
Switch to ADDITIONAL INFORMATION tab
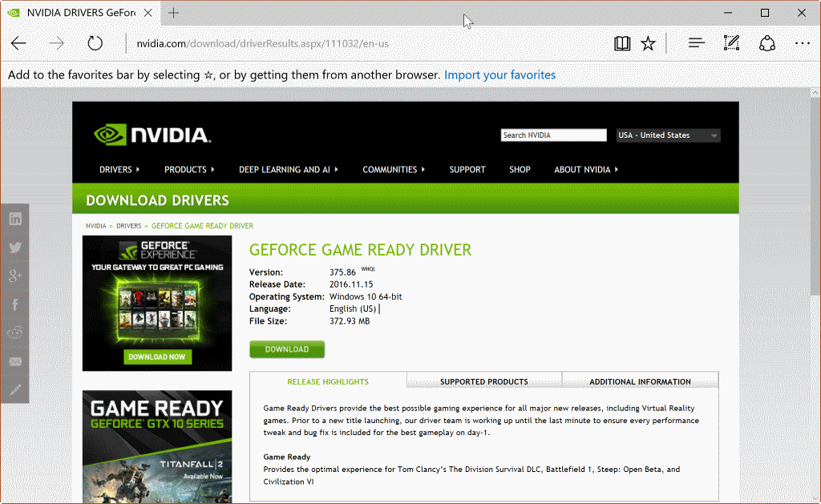(x=640, y=381)
